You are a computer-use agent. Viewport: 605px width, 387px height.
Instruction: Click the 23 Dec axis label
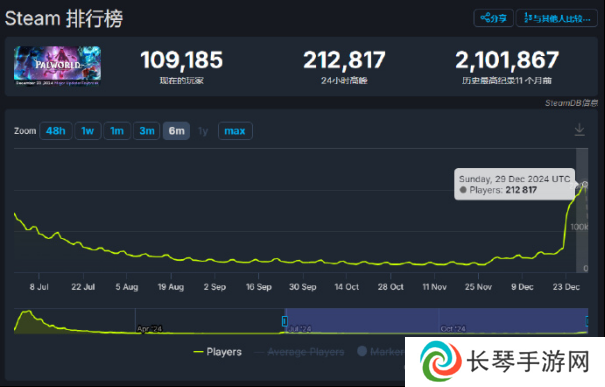click(x=566, y=287)
